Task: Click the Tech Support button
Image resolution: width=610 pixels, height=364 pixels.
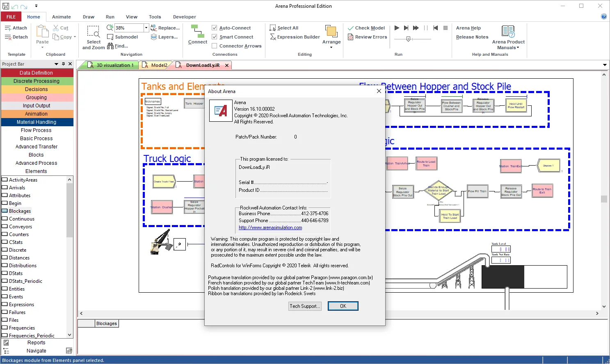Action: pyautogui.click(x=304, y=306)
